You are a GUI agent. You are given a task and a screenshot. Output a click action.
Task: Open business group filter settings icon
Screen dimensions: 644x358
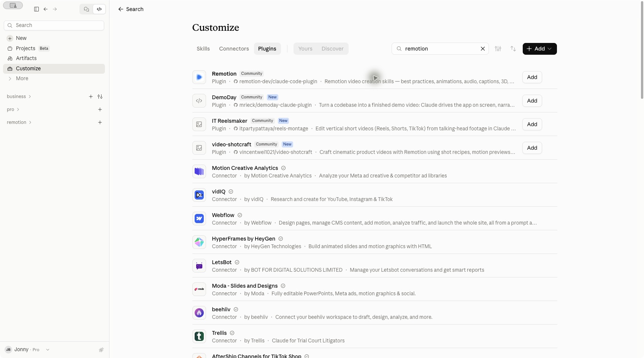(100, 97)
